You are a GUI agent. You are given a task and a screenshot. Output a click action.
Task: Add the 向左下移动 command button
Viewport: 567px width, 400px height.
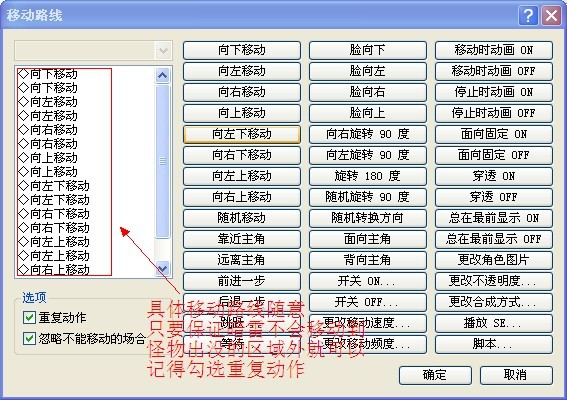(x=242, y=134)
